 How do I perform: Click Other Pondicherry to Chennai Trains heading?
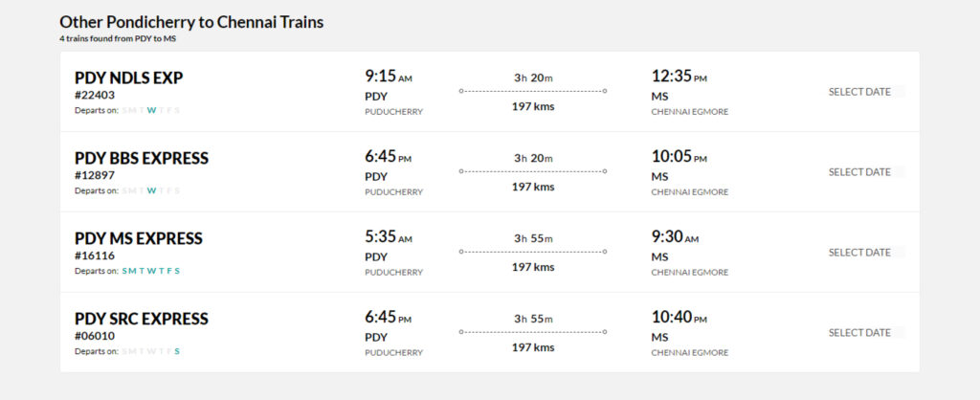click(x=191, y=22)
